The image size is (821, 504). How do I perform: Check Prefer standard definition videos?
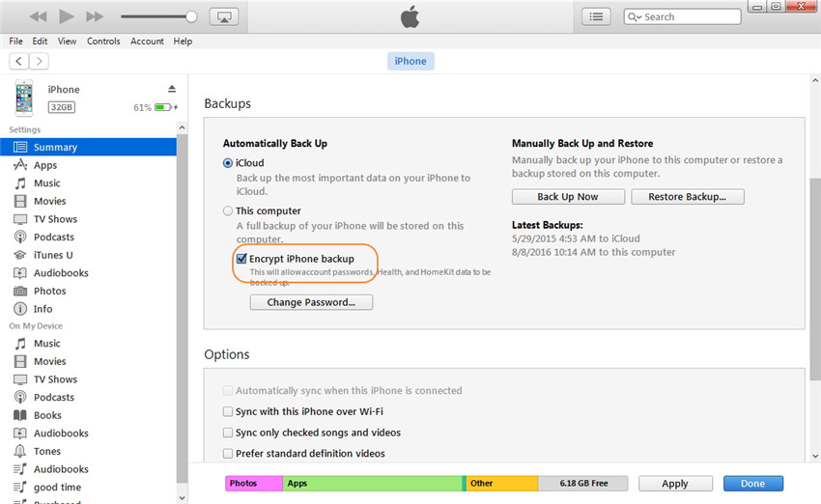(x=228, y=453)
